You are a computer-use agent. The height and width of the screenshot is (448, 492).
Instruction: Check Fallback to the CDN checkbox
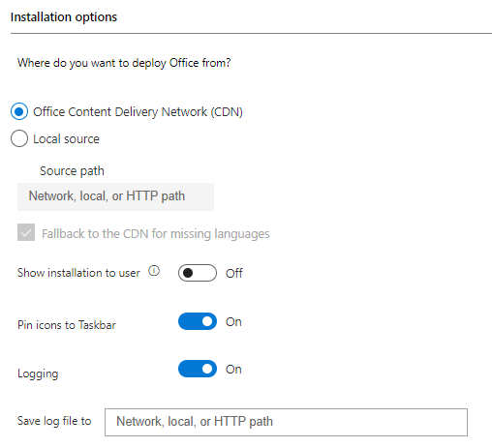click(x=26, y=232)
